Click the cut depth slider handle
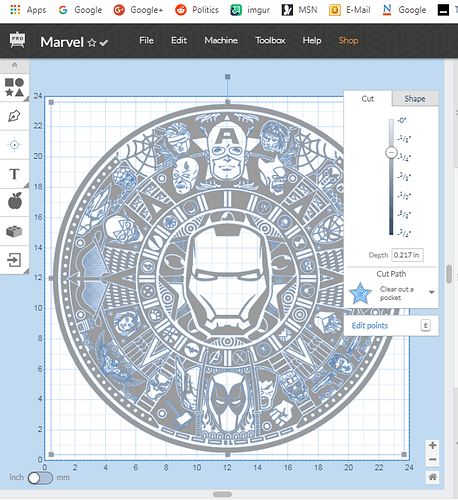The image size is (458, 500). [391, 153]
